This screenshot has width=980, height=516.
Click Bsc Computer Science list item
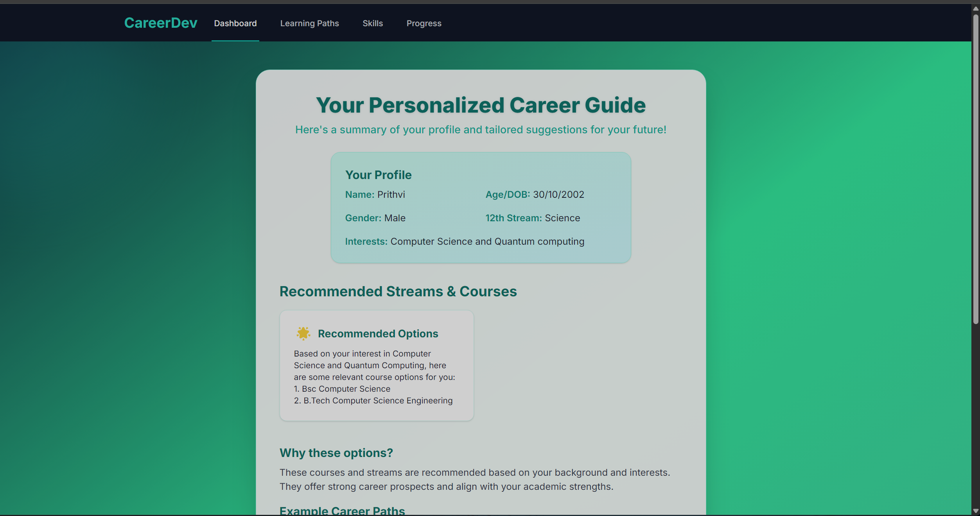coord(346,389)
